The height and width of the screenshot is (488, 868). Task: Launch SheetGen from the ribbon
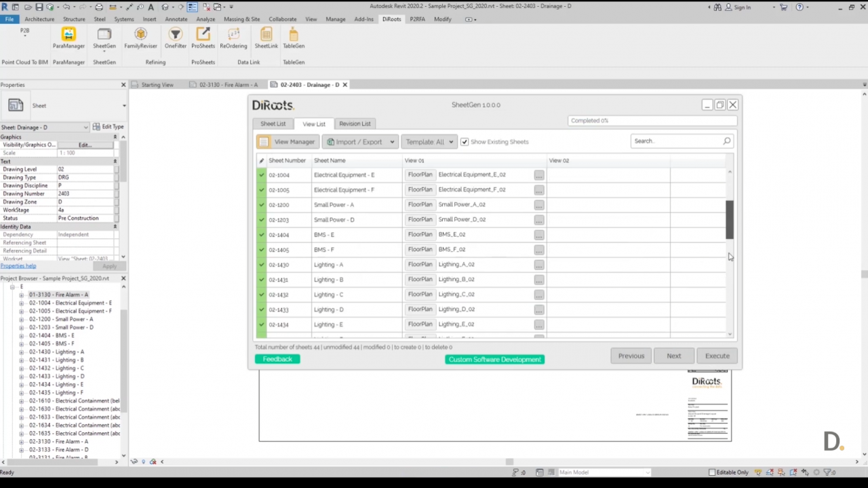104,37
